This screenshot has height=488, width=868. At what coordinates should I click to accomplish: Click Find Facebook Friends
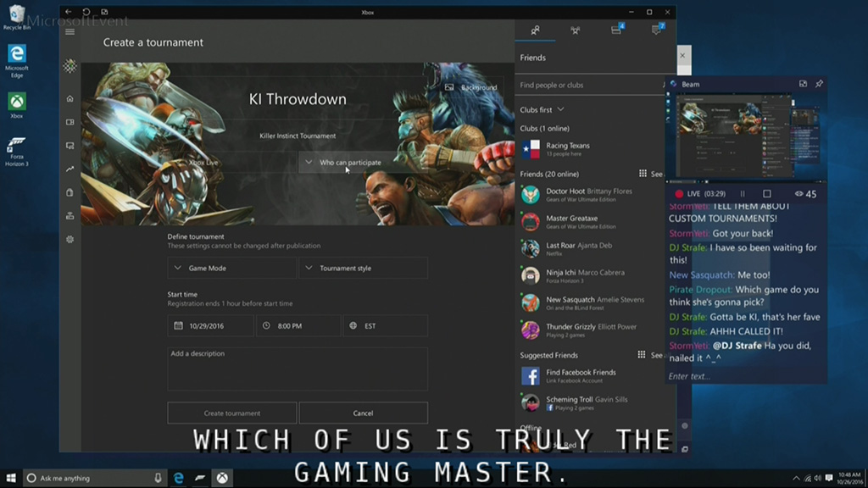[x=590, y=375]
